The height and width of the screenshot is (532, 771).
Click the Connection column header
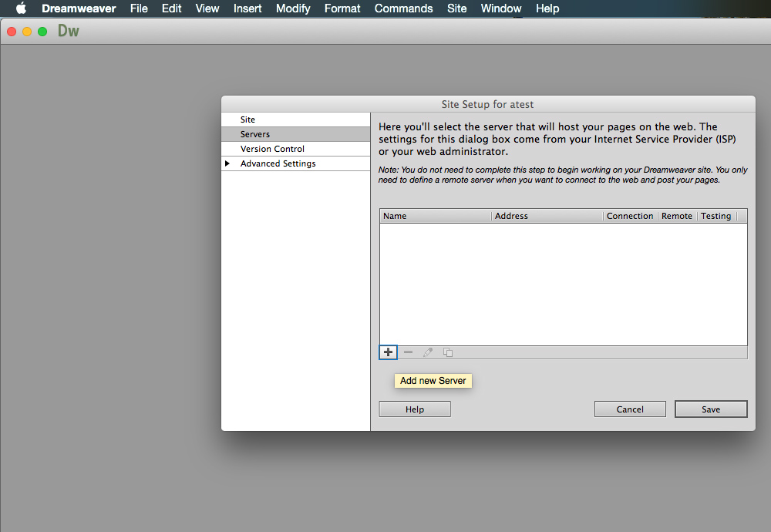point(630,216)
